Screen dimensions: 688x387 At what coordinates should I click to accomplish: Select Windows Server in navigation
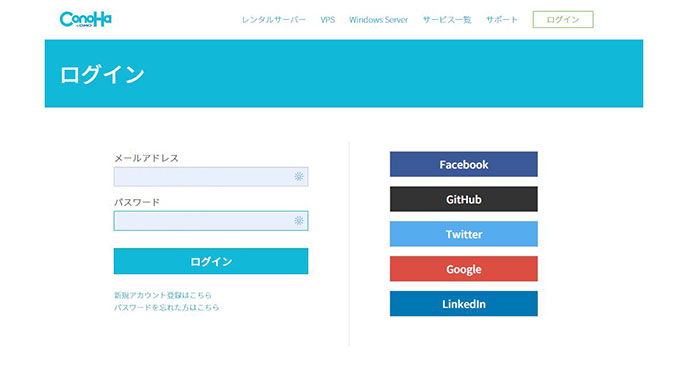(378, 20)
